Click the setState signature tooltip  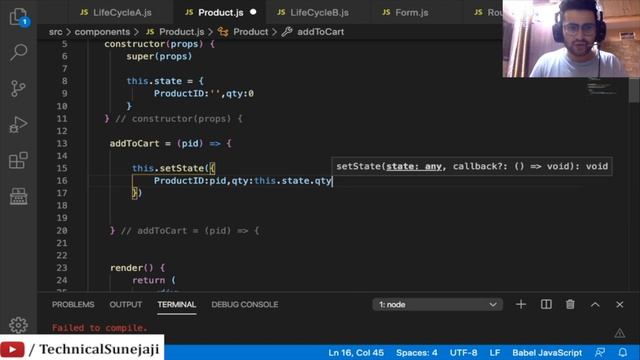(472, 166)
